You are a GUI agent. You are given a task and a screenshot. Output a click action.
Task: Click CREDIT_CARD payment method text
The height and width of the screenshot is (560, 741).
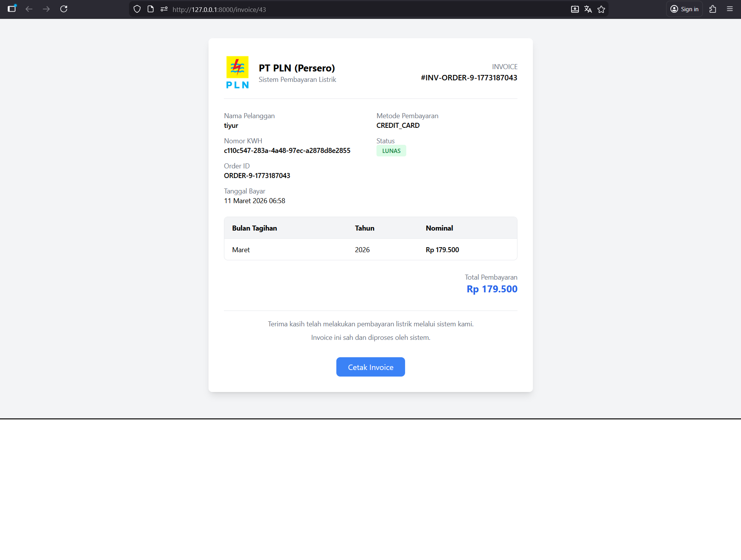[x=398, y=126]
